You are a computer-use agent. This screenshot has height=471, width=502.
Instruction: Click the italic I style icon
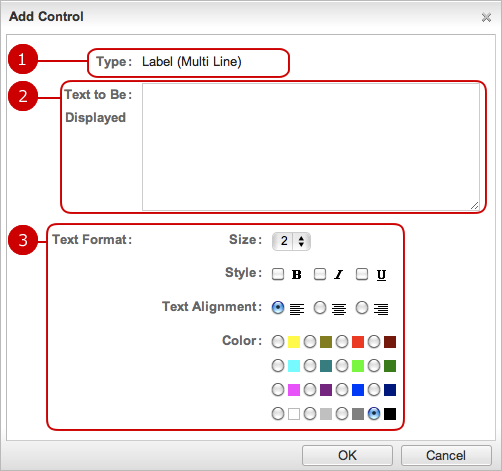click(339, 275)
